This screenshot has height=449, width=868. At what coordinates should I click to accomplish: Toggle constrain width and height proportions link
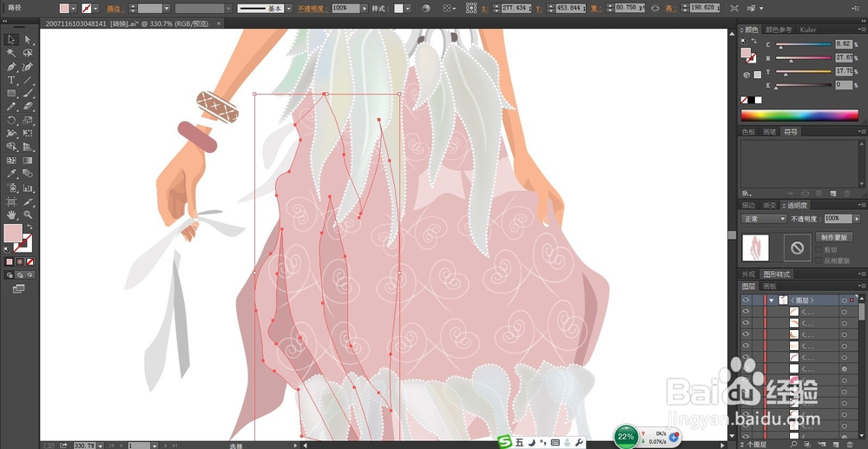[x=655, y=9]
